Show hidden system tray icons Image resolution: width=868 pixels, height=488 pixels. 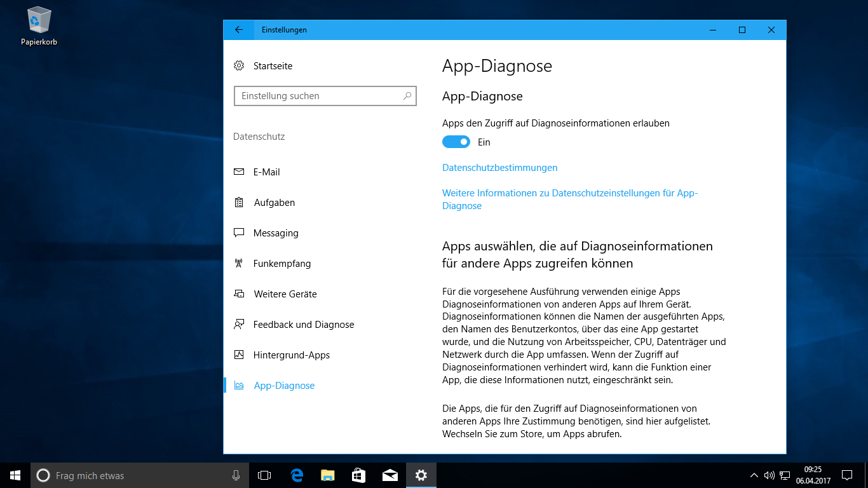754,475
